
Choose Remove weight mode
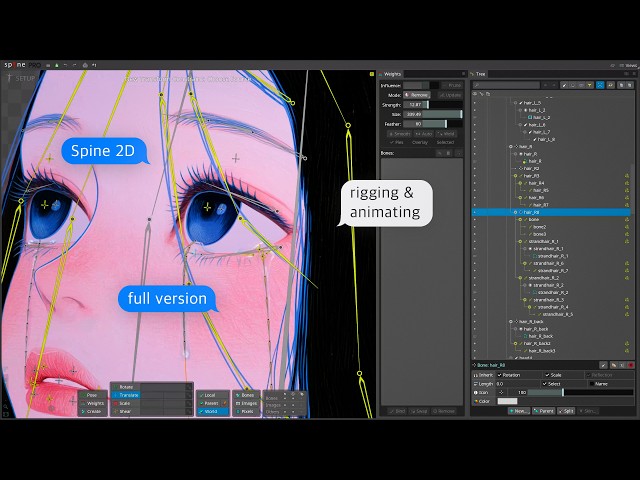(417, 95)
